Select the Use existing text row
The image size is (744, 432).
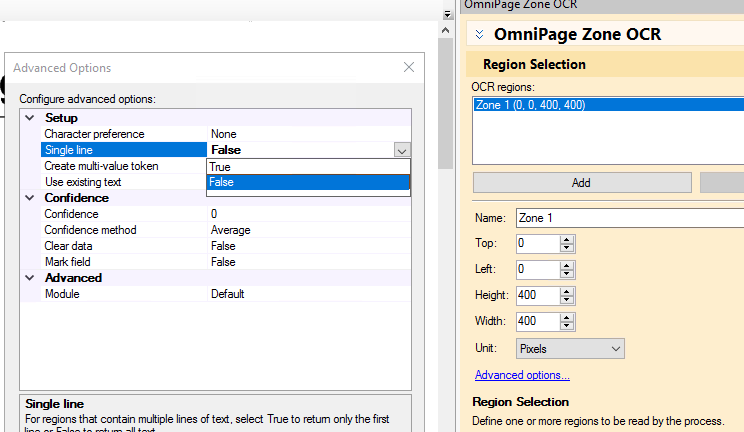(x=125, y=182)
